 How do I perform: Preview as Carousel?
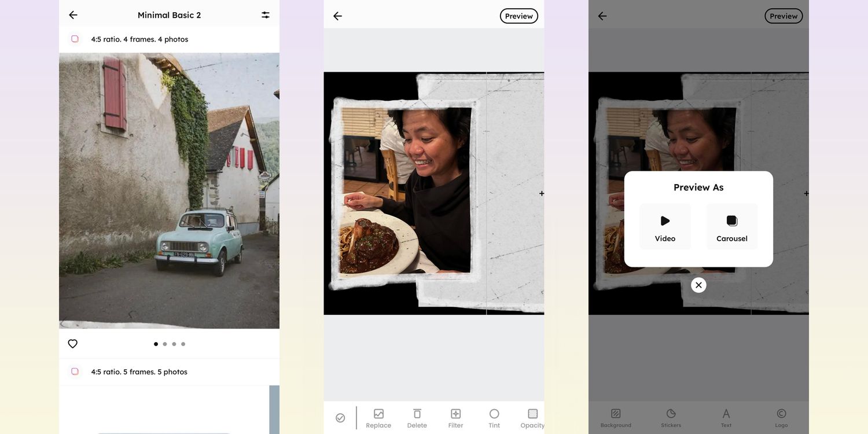732,227
